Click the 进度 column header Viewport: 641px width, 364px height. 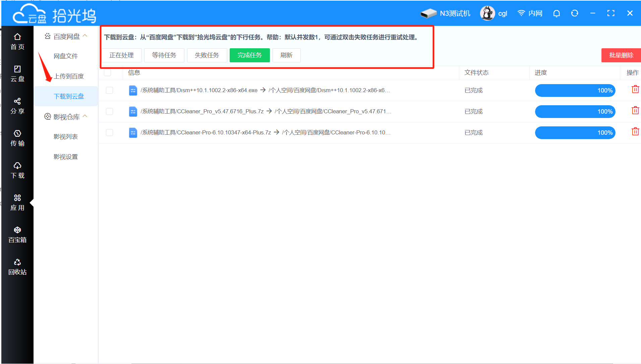541,73
